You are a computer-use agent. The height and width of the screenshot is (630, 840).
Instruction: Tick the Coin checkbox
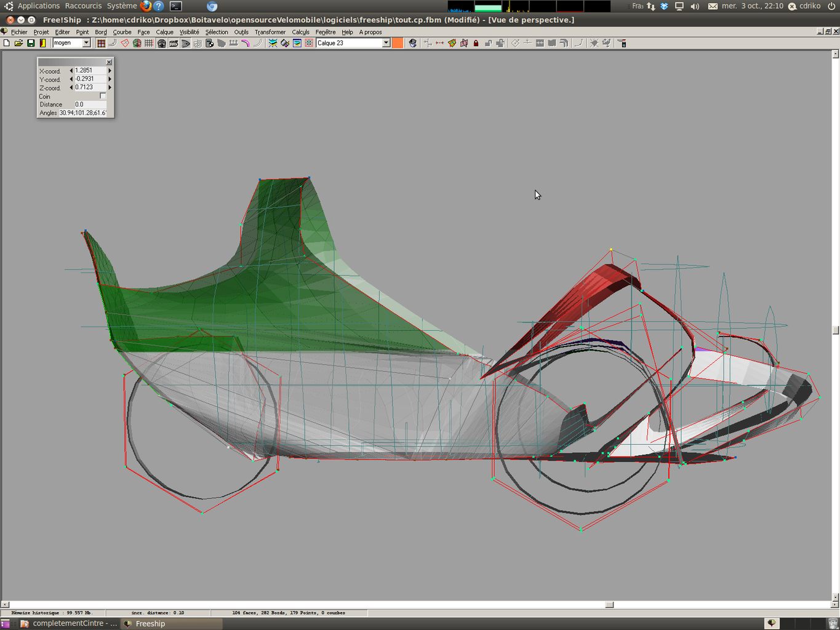[103, 96]
